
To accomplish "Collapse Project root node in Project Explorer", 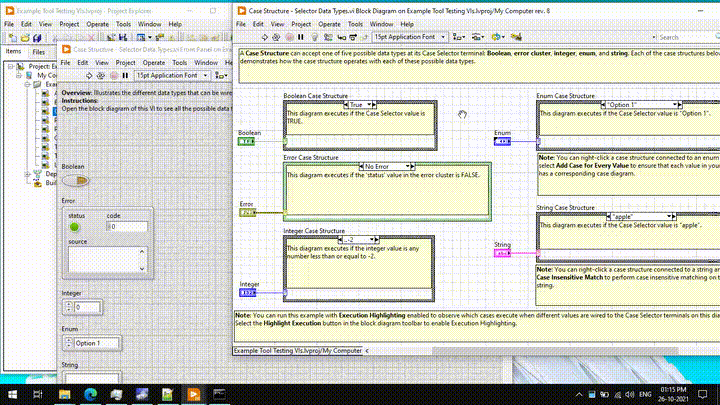I will coord(11,66).
